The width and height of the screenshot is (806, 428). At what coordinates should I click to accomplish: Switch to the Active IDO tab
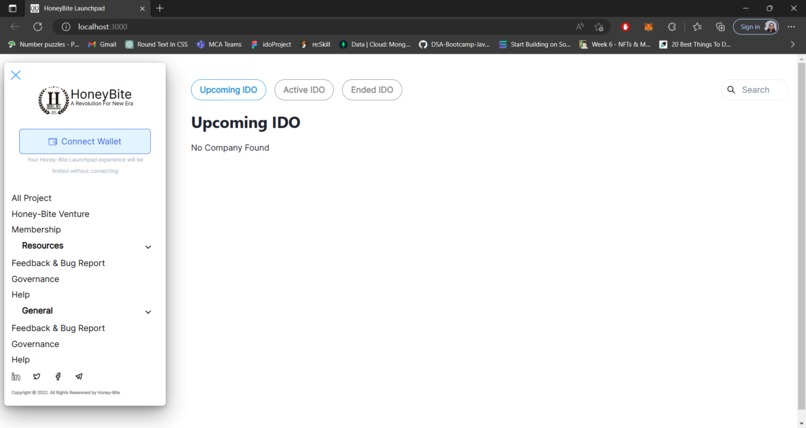coord(304,90)
